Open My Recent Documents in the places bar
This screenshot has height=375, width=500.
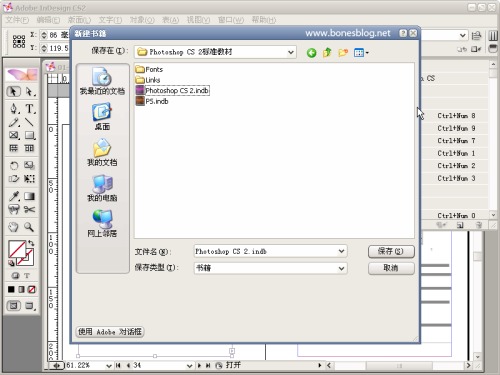pyautogui.click(x=102, y=81)
